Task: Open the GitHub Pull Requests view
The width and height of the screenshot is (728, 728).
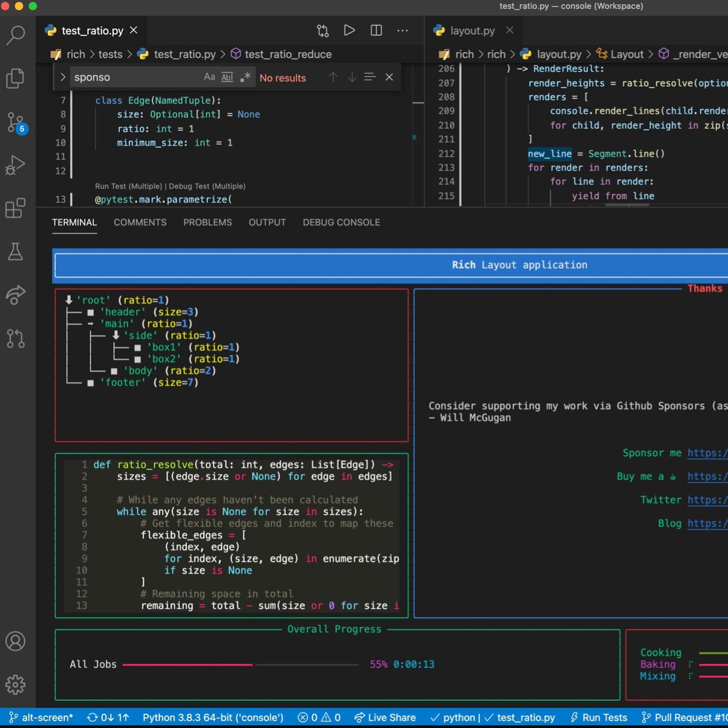Action: pyautogui.click(x=16, y=338)
